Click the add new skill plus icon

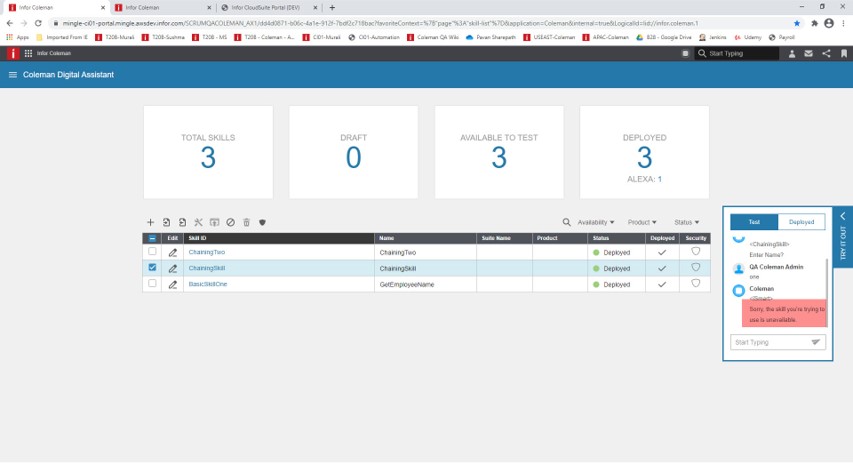point(150,222)
